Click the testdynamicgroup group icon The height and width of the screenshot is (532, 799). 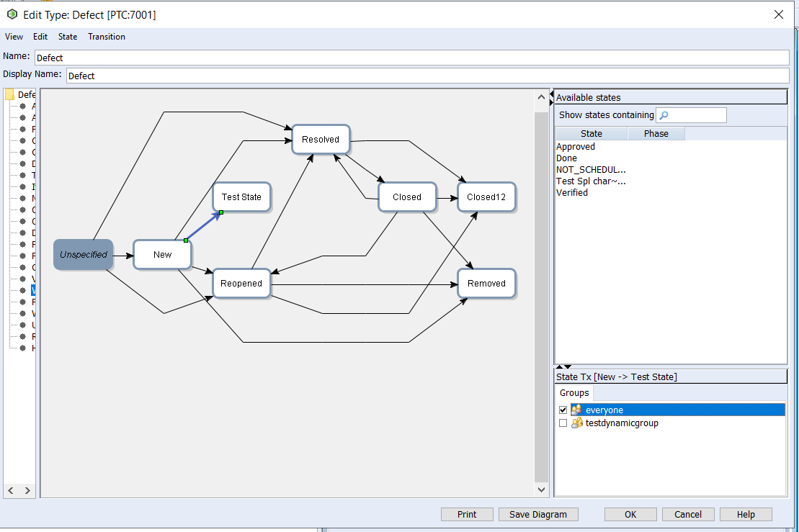[576, 423]
